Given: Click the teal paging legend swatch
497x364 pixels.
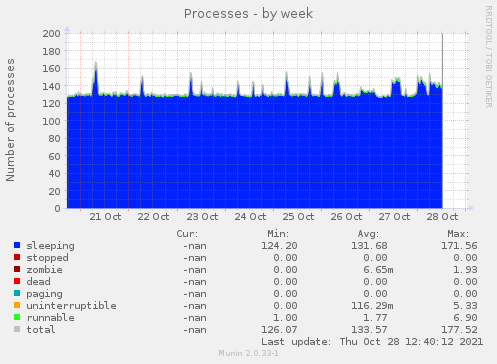Looking at the screenshot, I should point(17,293).
